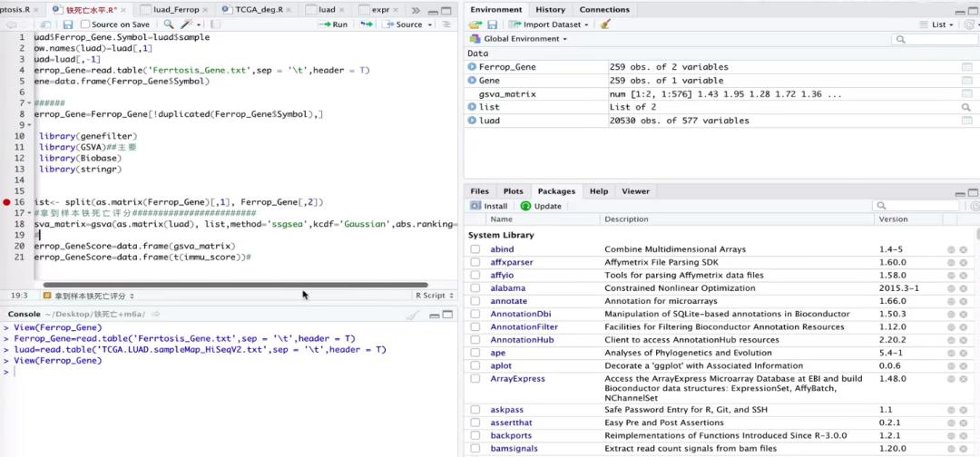Check the backports package checkbox
This screenshot has width=980, height=457.
tap(475, 436)
